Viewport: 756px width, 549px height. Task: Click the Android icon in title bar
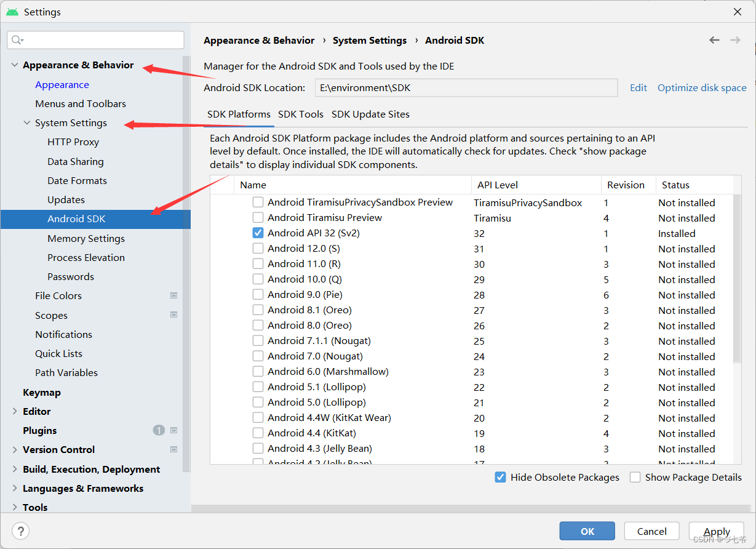12,12
